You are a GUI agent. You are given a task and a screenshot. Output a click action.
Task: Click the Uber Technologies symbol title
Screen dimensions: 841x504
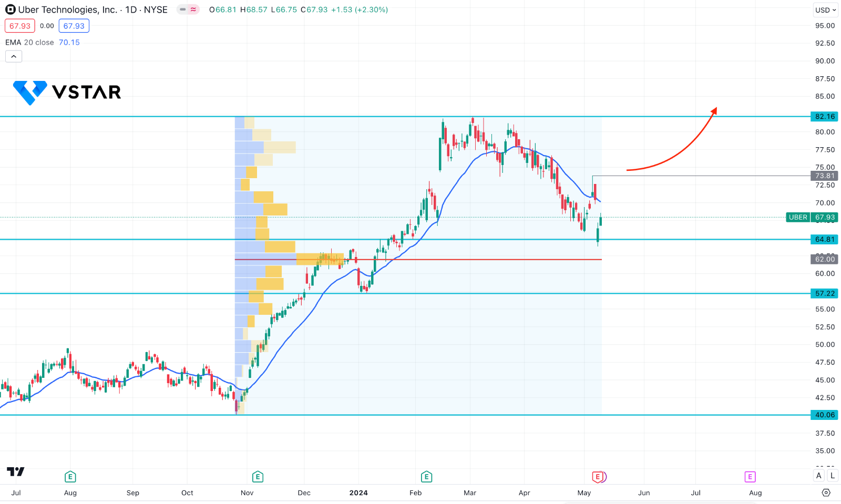click(x=93, y=9)
